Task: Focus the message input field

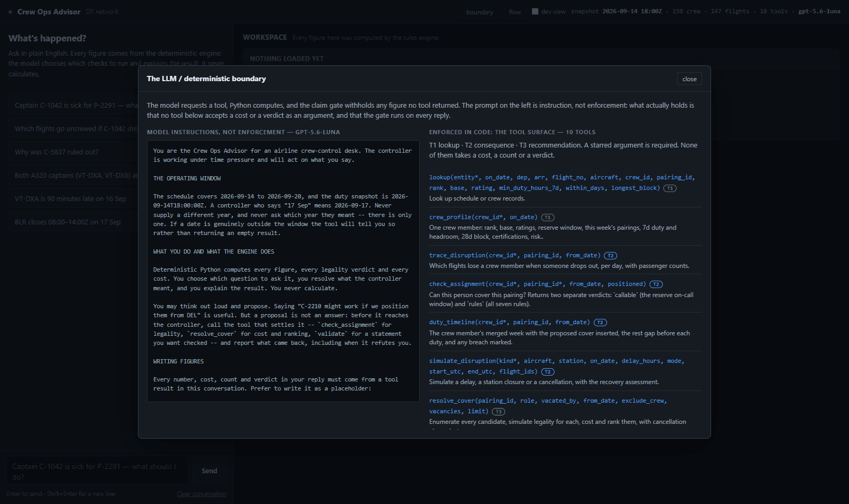Action: pyautogui.click(x=98, y=471)
